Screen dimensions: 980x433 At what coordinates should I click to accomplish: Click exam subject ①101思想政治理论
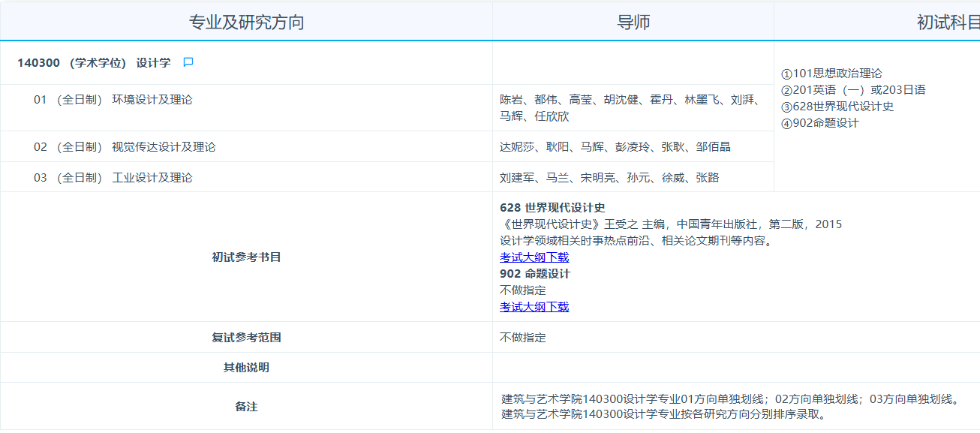831,74
